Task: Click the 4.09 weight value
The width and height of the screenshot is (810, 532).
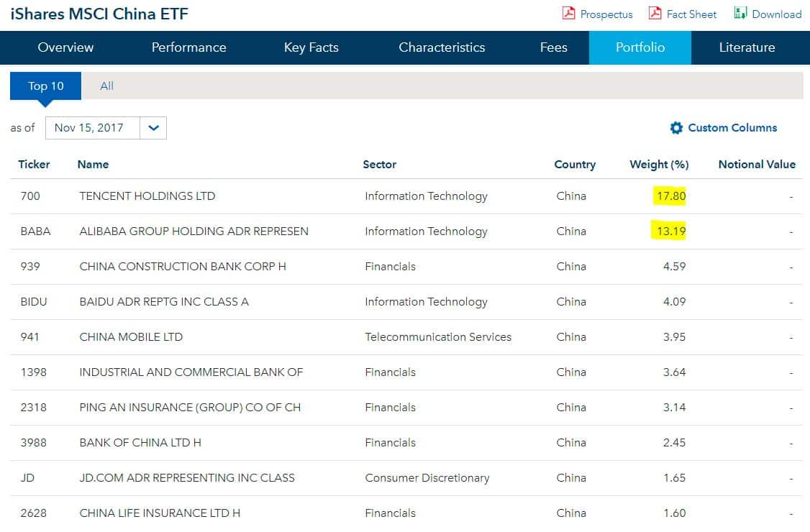Action: [674, 302]
